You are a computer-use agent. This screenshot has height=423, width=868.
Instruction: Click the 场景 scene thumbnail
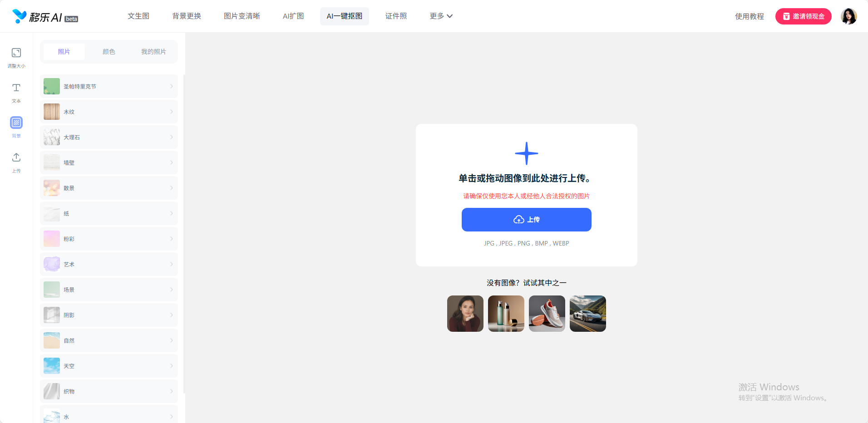pos(52,290)
